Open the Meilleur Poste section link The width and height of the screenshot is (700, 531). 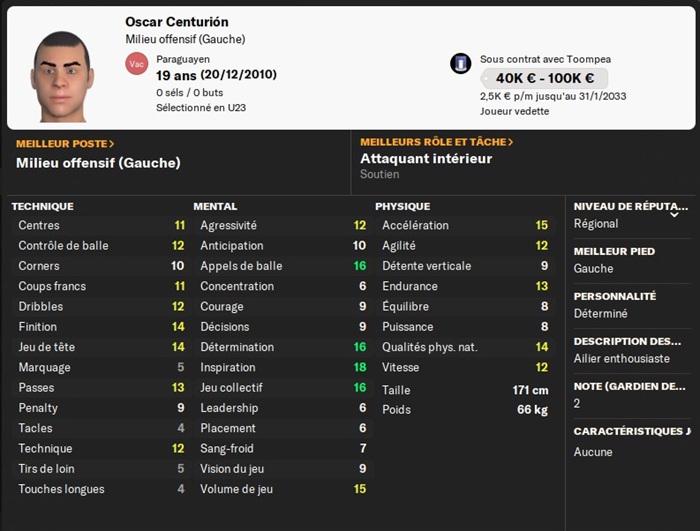65,143
